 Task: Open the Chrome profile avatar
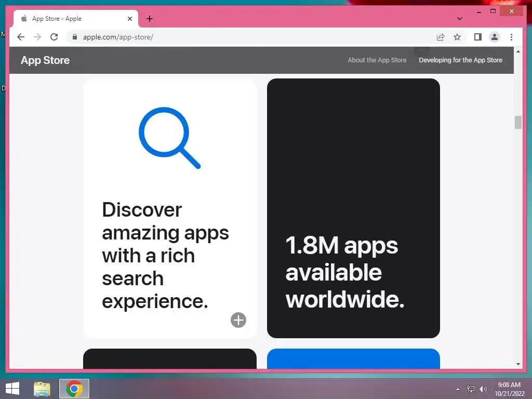click(x=495, y=37)
